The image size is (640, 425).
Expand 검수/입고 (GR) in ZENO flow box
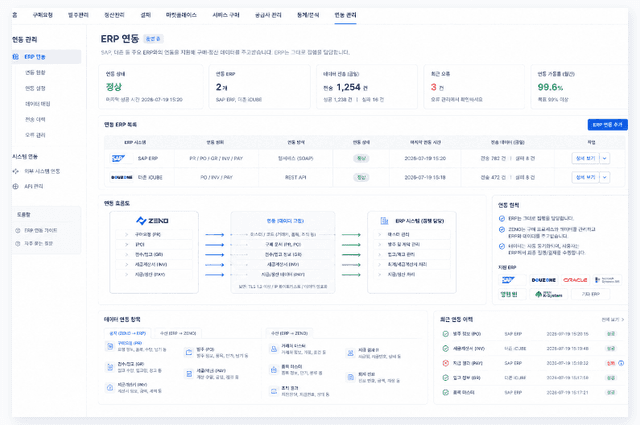click(127, 255)
